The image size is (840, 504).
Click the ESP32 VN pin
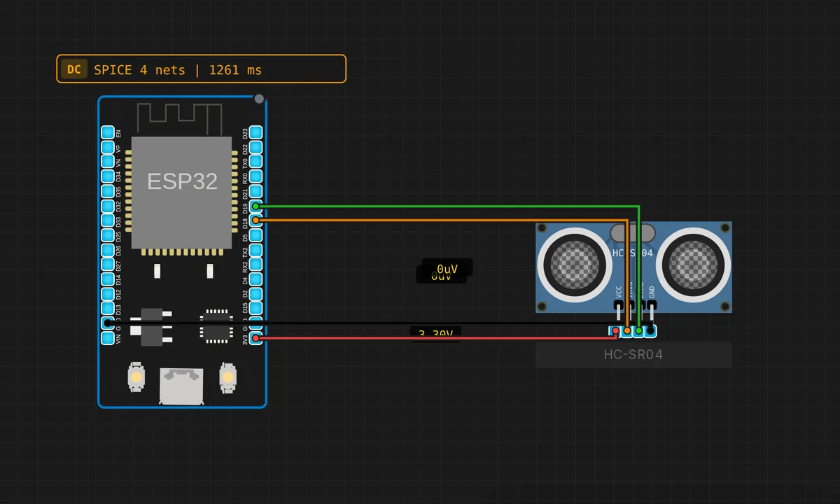pos(107,162)
